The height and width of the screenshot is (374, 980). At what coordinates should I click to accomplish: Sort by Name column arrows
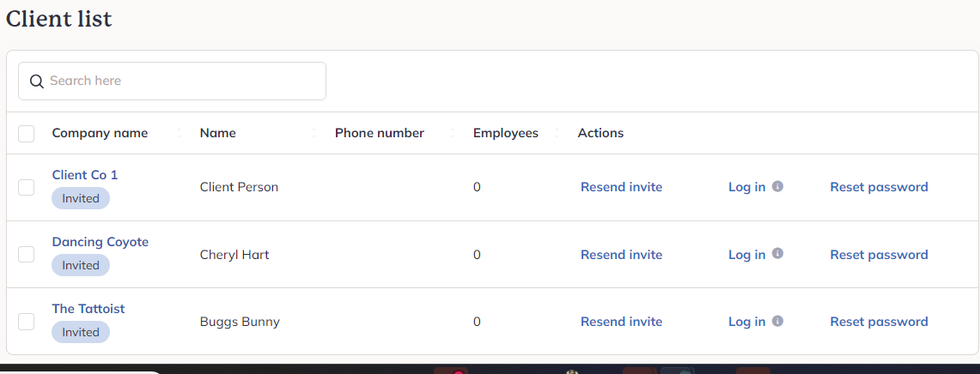313,133
